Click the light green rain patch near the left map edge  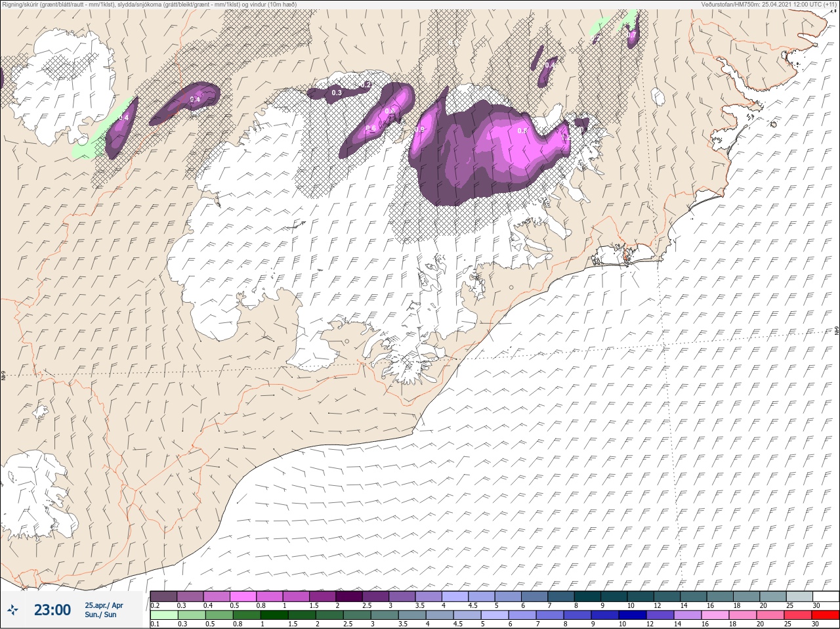92,141
